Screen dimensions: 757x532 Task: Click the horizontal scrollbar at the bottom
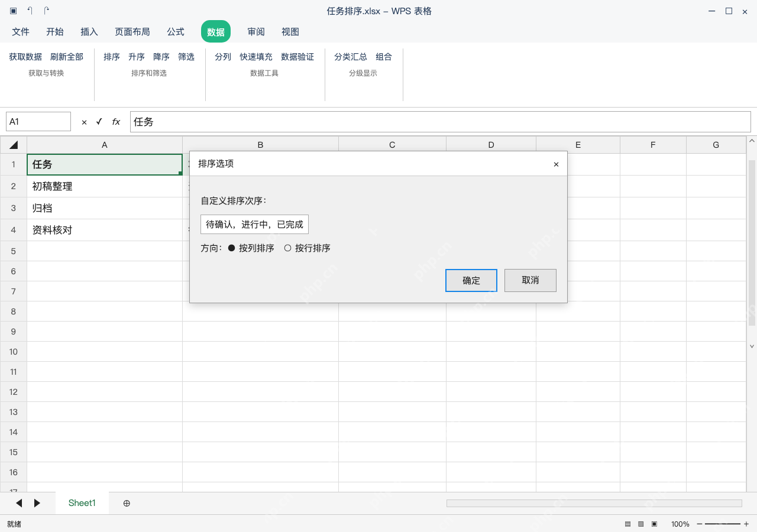pos(594,503)
